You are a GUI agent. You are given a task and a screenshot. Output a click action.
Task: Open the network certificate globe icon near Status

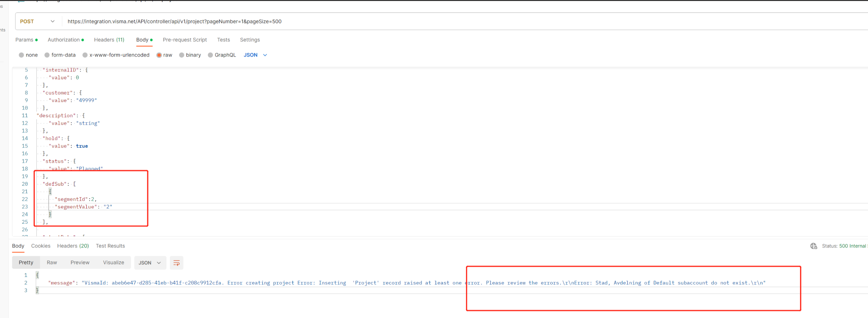pos(813,246)
